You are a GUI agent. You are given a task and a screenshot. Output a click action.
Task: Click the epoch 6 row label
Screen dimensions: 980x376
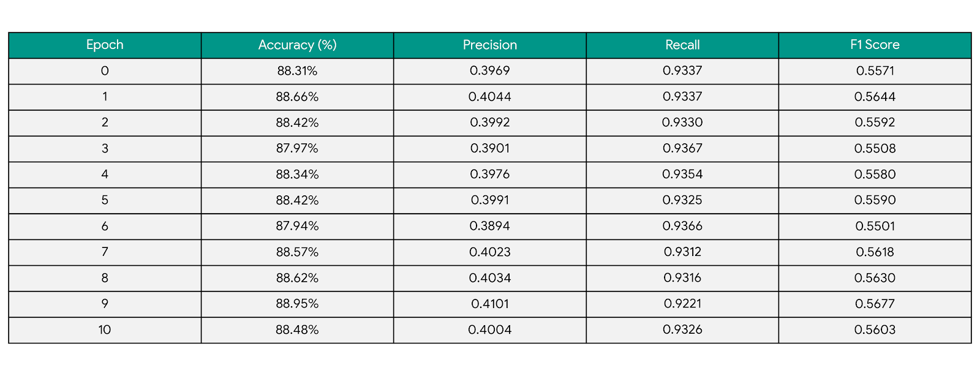105,226
